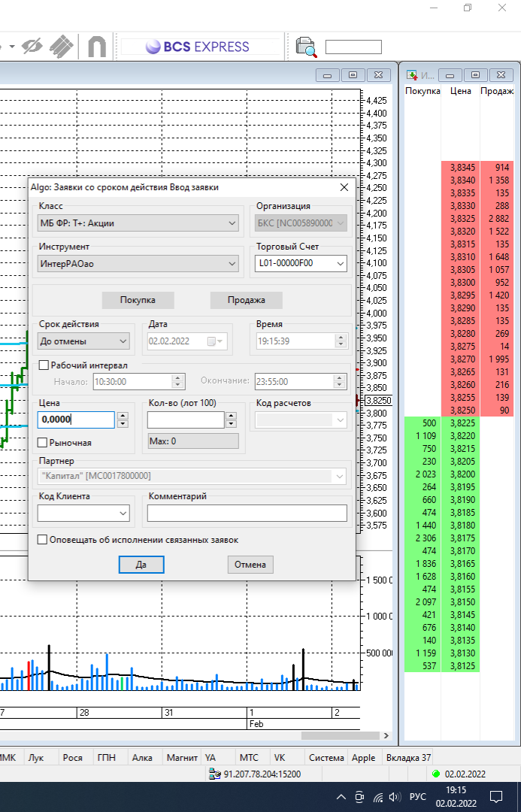
Task: Click the BCS Express logo button
Action: pos(197,47)
